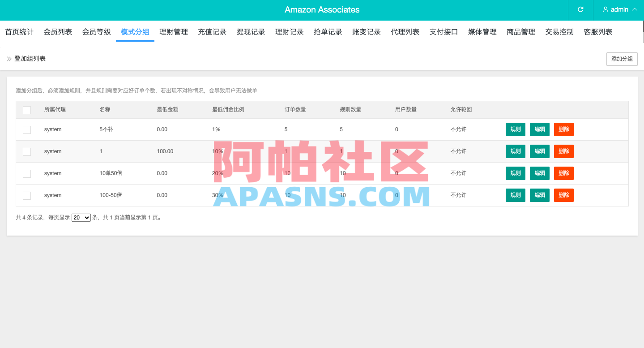Click 编辑 for the 100-50倍 group
The image size is (644, 348).
click(x=540, y=195)
